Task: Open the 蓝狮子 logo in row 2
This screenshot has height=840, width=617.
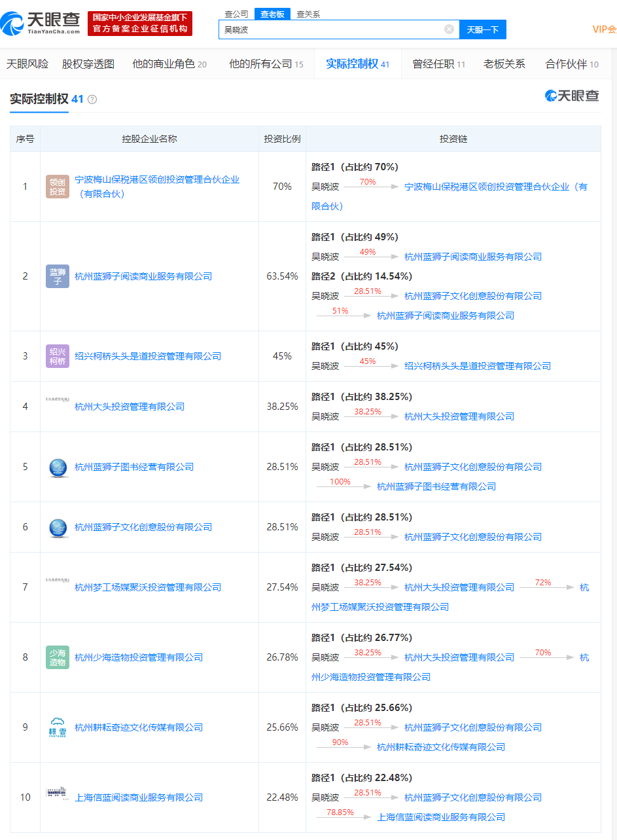Action: pyautogui.click(x=58, y=276)
